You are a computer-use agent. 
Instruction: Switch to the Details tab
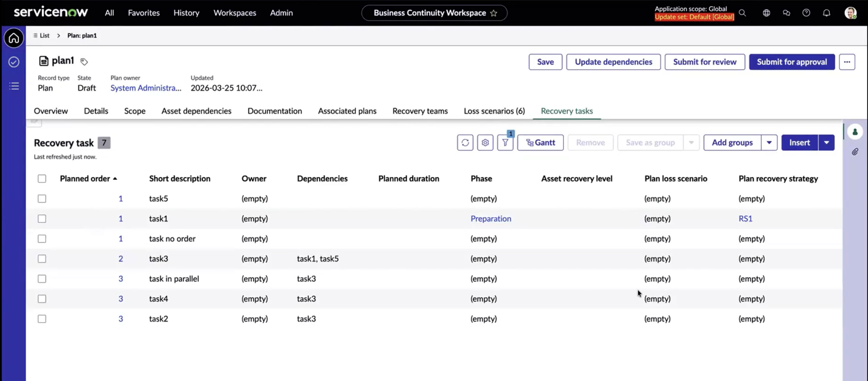96,111
